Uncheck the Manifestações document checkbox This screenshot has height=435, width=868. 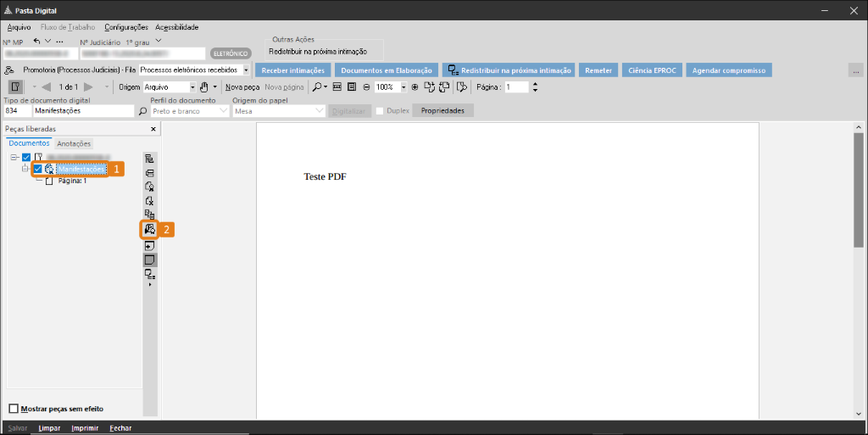pos(38,170)
